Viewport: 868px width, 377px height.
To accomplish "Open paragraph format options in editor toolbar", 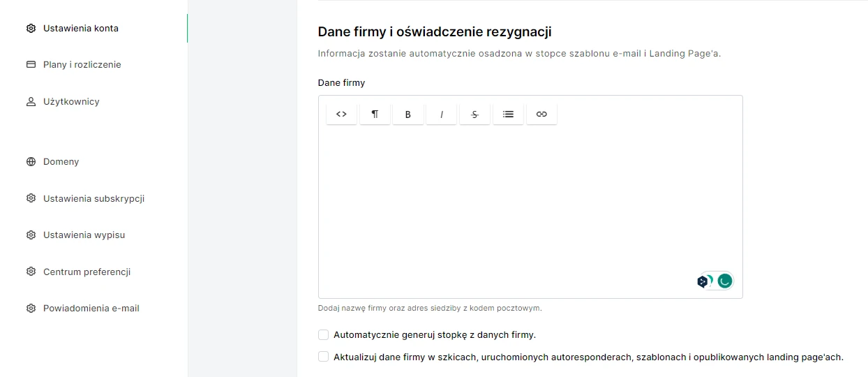I will tap(375, 114).
